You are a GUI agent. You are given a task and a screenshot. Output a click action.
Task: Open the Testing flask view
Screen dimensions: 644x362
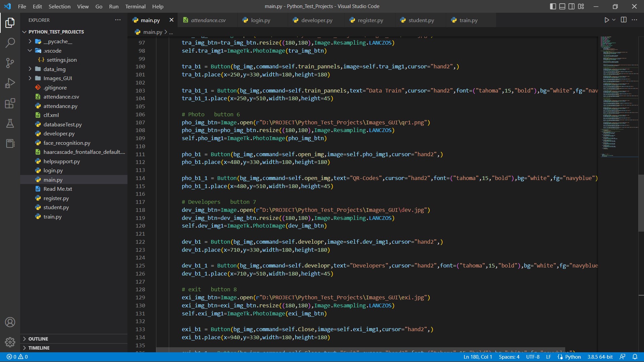10,123
